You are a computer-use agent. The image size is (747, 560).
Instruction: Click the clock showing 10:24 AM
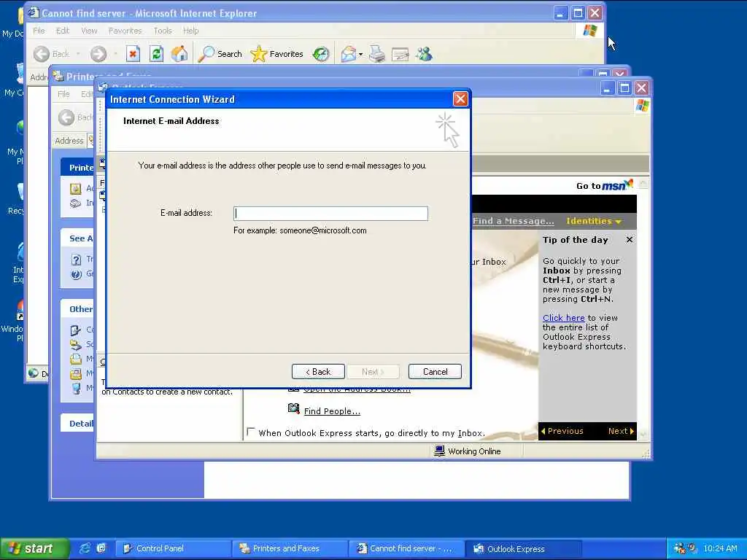click(x=720, y=548)
